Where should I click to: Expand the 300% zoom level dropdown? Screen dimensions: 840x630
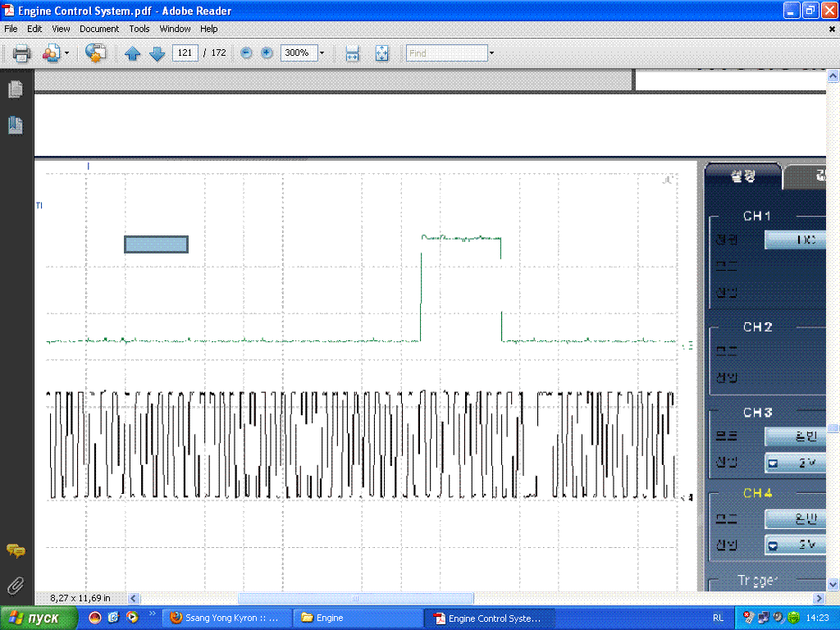click(322, 53)
